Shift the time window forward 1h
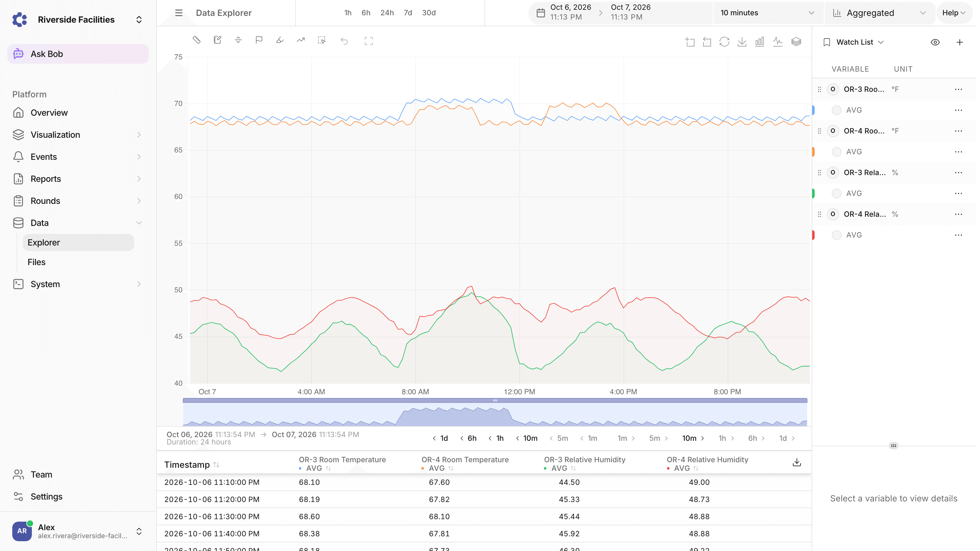980x551 pixels. [726, 438]
